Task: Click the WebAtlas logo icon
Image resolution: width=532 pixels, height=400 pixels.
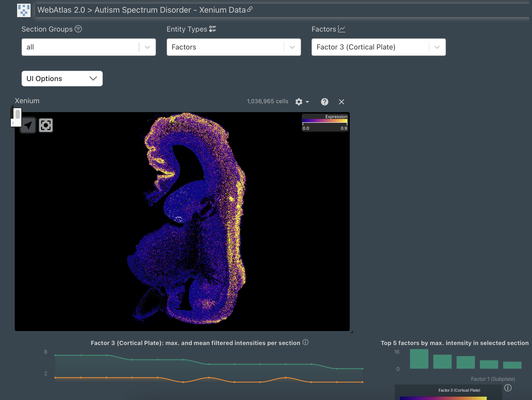Action: [24, 10]
